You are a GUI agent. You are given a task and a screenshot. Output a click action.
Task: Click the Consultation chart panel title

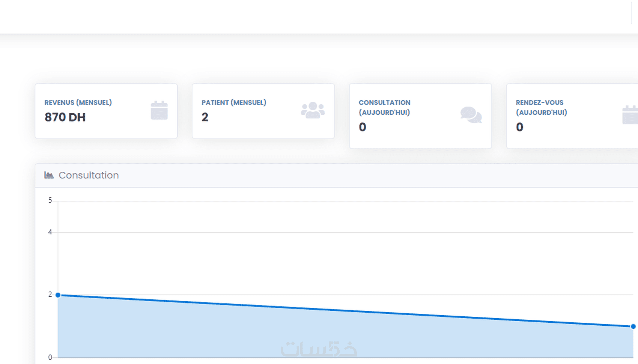[89, 175]
